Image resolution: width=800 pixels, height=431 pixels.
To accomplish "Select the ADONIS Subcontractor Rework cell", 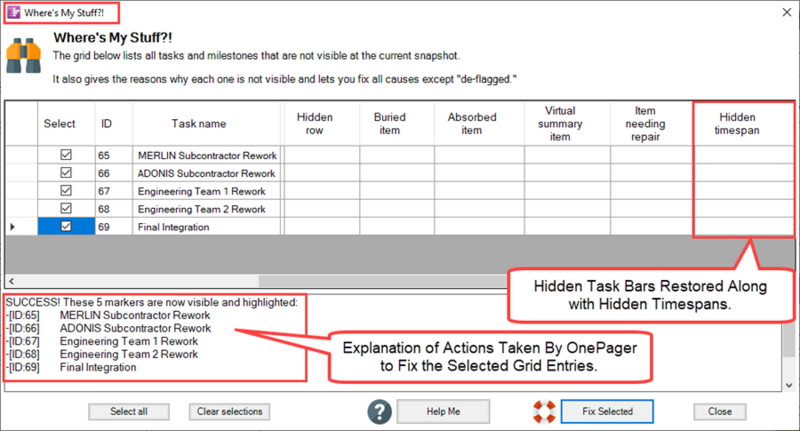I will [207, 173].
